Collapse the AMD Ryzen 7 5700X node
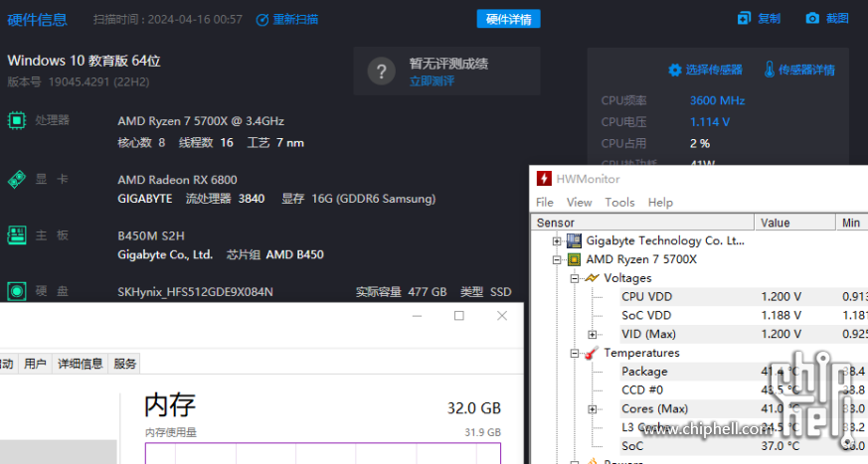Image resolution: width=868 pixels, height=464 pixels. (557, 260)
